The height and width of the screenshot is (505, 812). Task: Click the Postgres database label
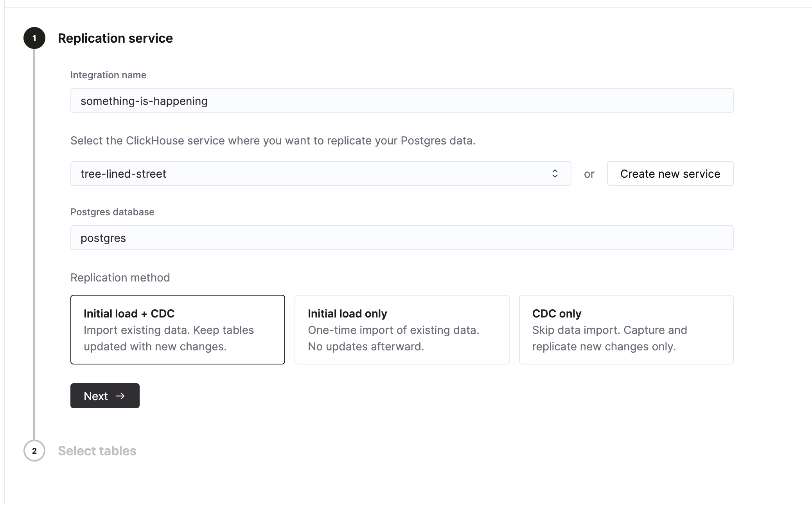112,212
